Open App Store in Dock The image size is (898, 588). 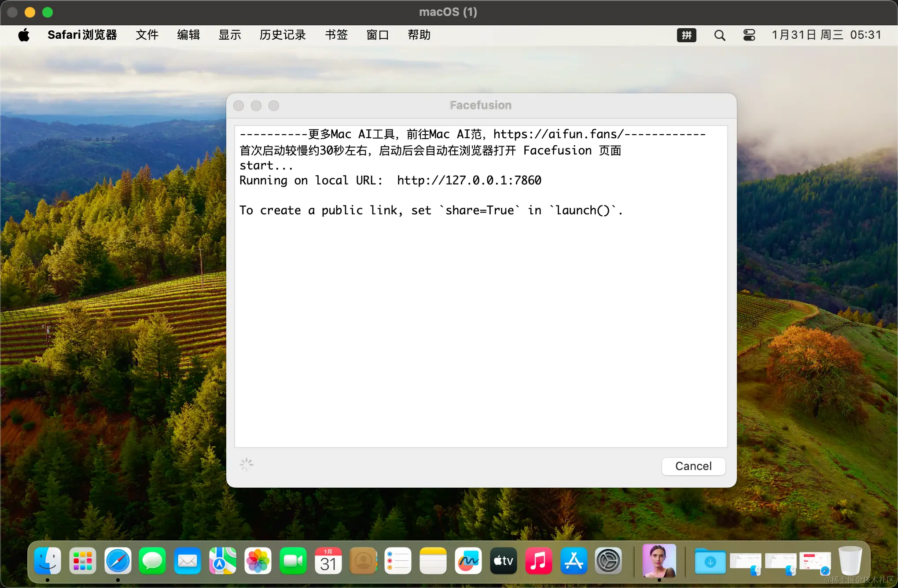574,561
